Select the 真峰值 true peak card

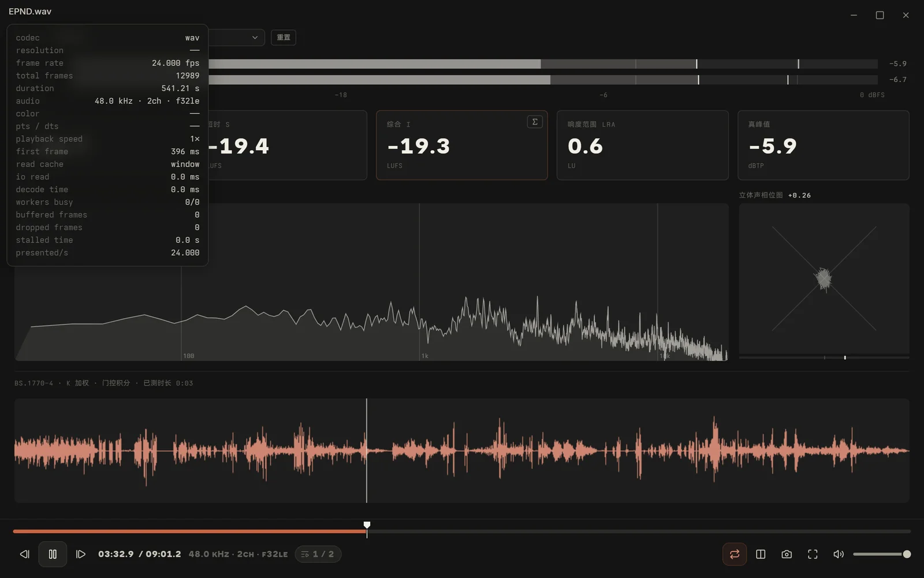tap(824, 145)
